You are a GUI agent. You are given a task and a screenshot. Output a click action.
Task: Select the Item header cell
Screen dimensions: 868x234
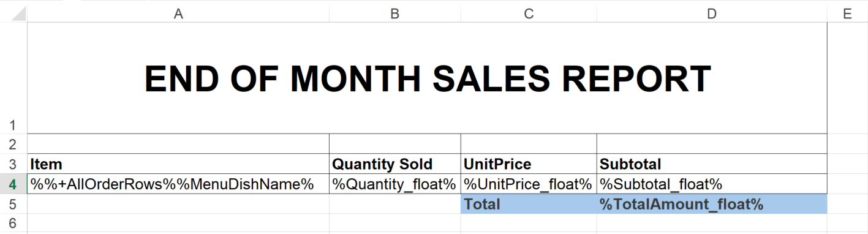coord(178,164)
